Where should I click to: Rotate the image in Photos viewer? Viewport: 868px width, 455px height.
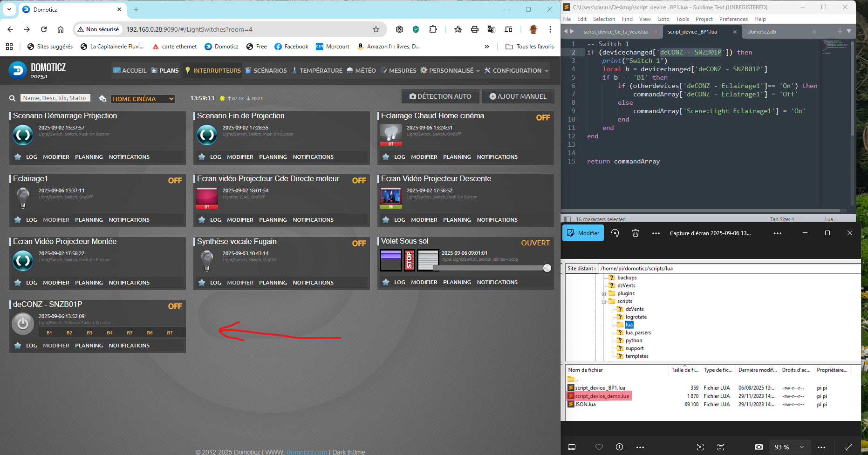[615, 233]
